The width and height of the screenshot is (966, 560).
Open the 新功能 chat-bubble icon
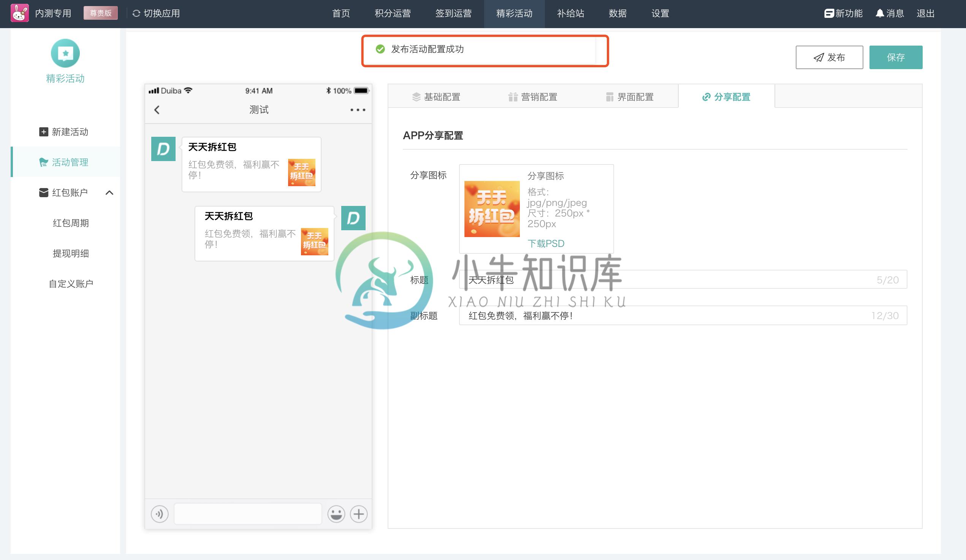829,13
